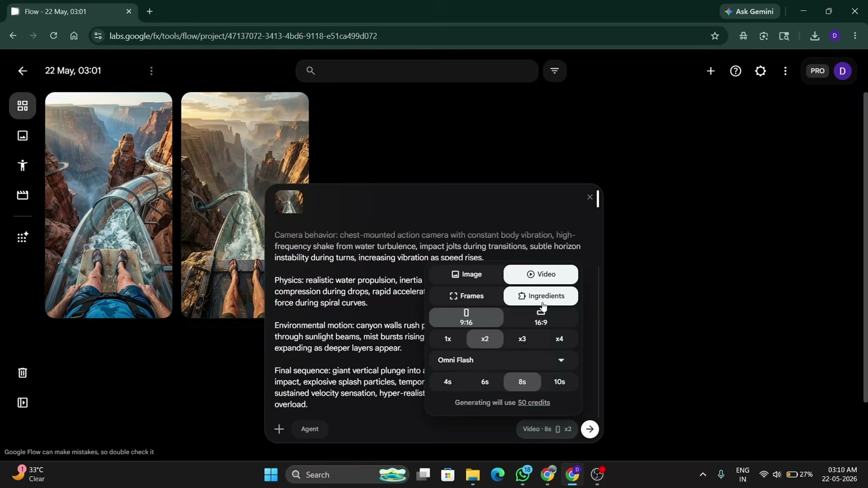This screenshot has height=488, width=868.
Task: Choose 6s video duration
Action: (485, 382)
